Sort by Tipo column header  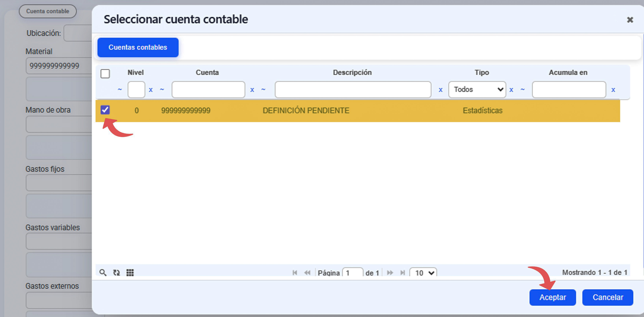click(482, 72)
